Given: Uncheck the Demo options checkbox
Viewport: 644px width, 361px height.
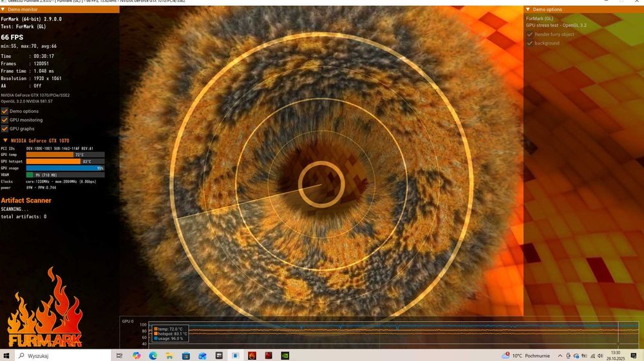Looking at the screenshot, I should 5,111.
